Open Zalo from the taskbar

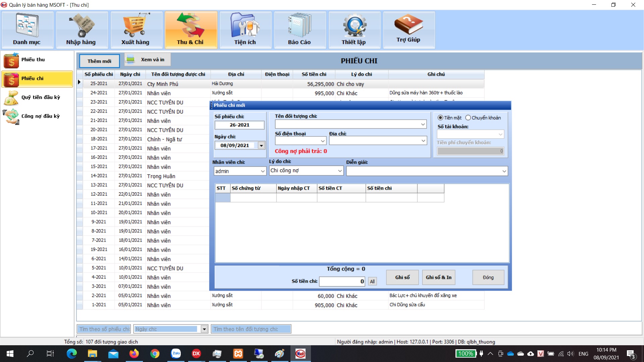[x=176, y=354]
